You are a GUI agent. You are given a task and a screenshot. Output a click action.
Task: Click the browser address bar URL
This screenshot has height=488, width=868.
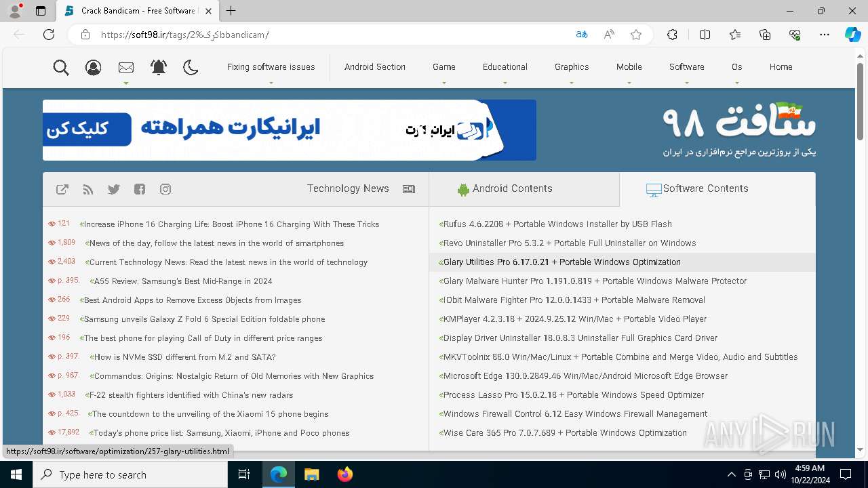(184, 35)
